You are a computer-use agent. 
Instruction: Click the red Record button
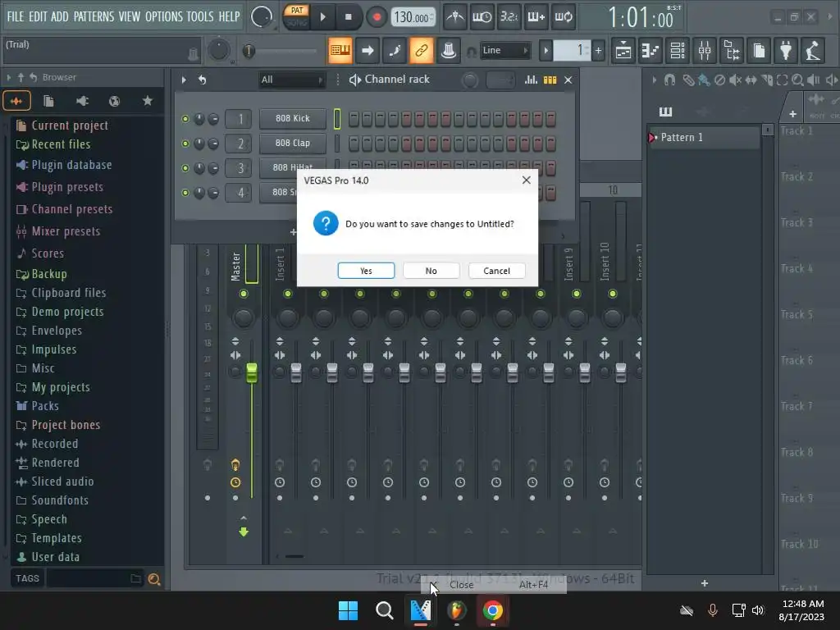point(377,17)
